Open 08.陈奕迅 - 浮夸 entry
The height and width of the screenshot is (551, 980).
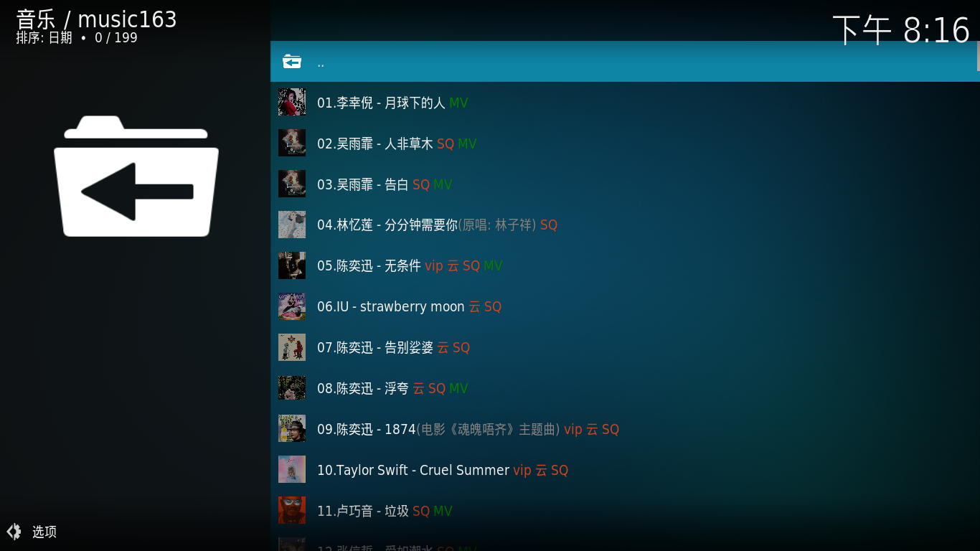(623, 388)
